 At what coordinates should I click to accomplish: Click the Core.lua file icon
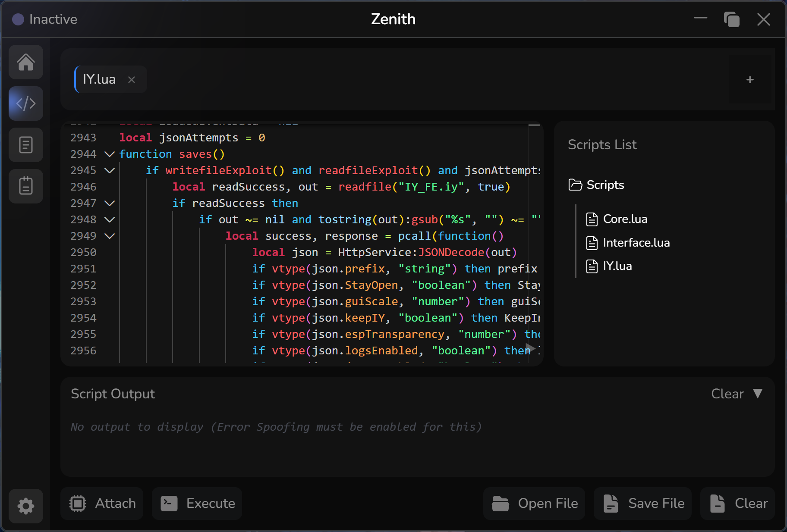point(592,219)
